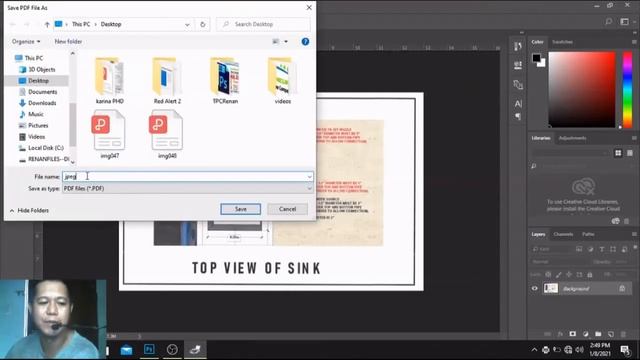Lock layer position icon
The width and height of the screenshot is (640, 360).
(x=569, y=275)
